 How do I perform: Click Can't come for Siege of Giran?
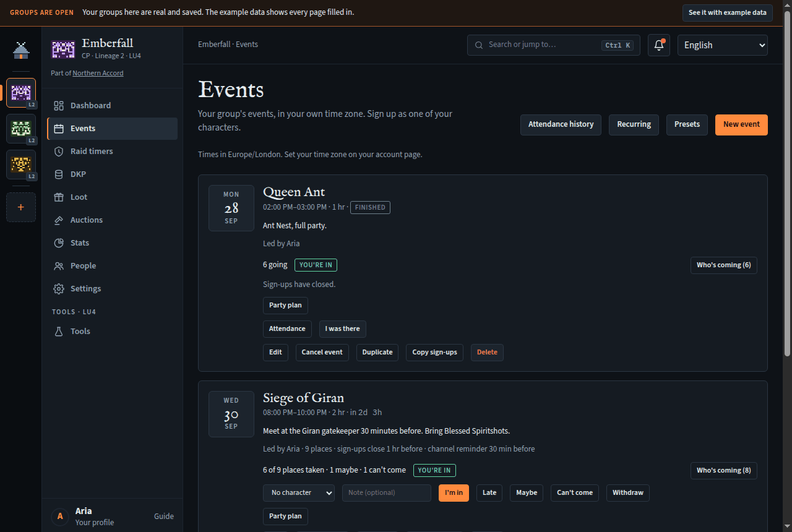pos(575,493)
